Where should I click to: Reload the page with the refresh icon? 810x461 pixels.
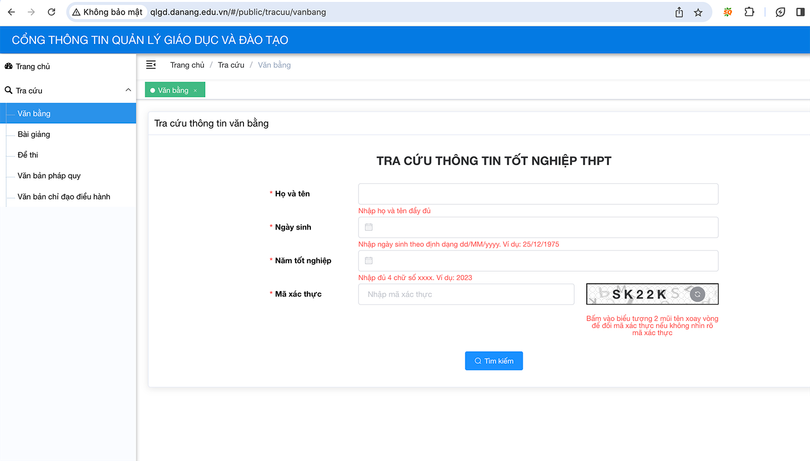pyautogui.click(x=51, y=12)
